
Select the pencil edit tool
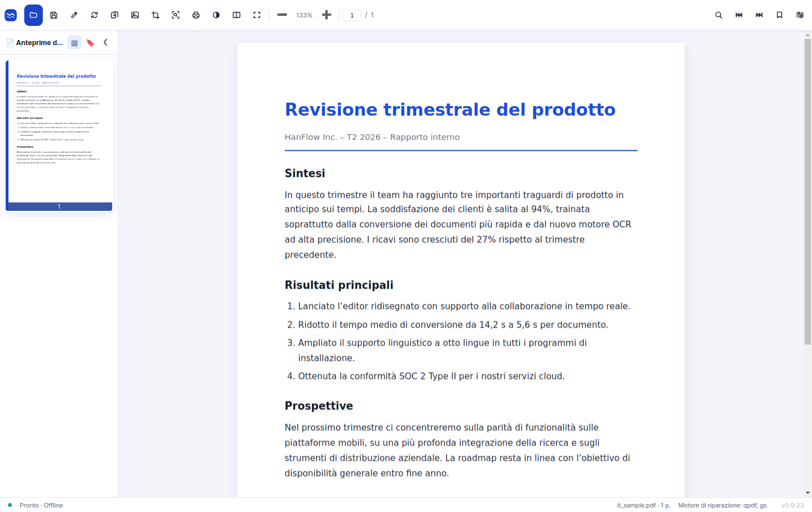pos(74,15)
